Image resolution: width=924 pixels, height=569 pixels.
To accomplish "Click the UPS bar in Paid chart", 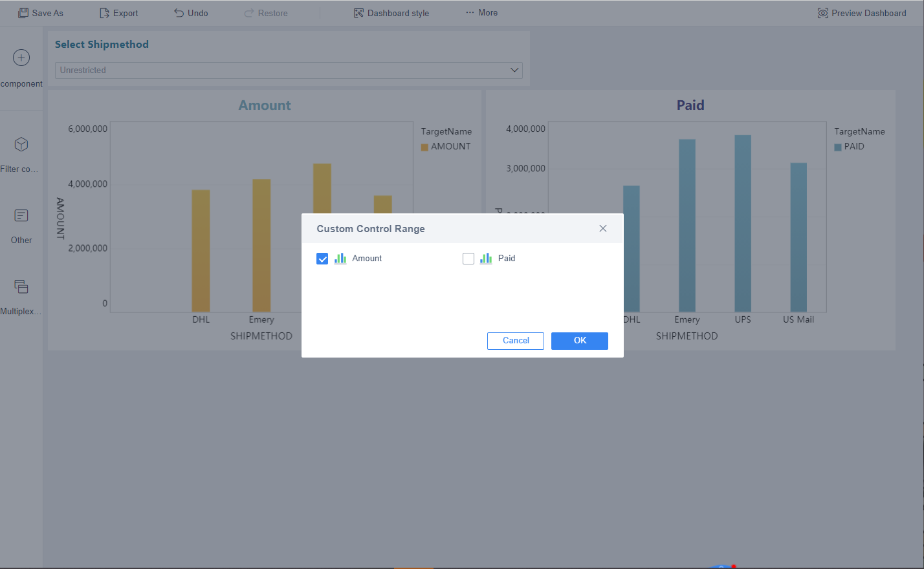I will click(743, 224).
